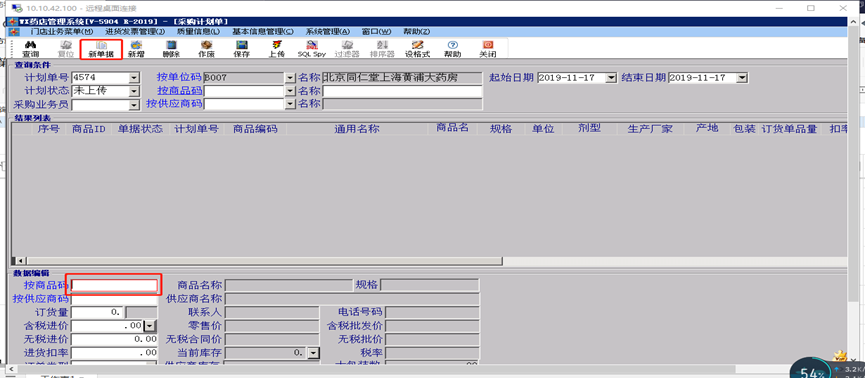Expand the 计划状态 dropdown showing 未上传
The image size is (865, 378).
pyautogui.click(x=134, y=91)
